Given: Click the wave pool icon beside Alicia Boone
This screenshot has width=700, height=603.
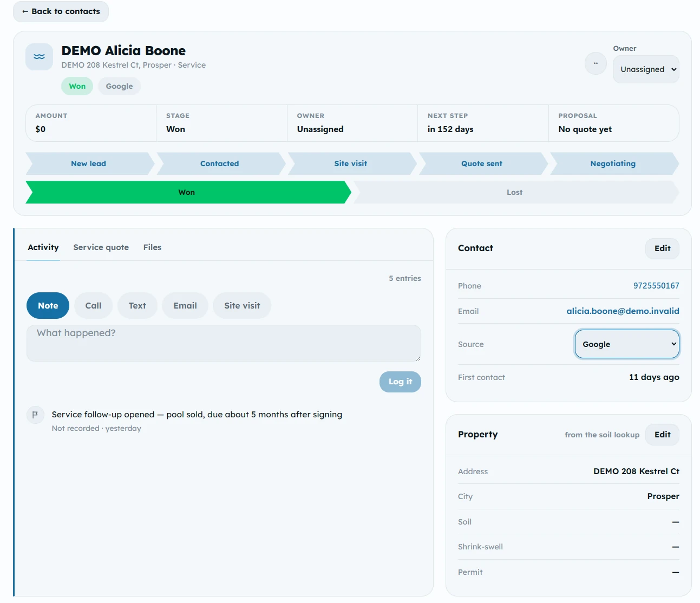Looking at the screenshot, I should click(39, 57).
